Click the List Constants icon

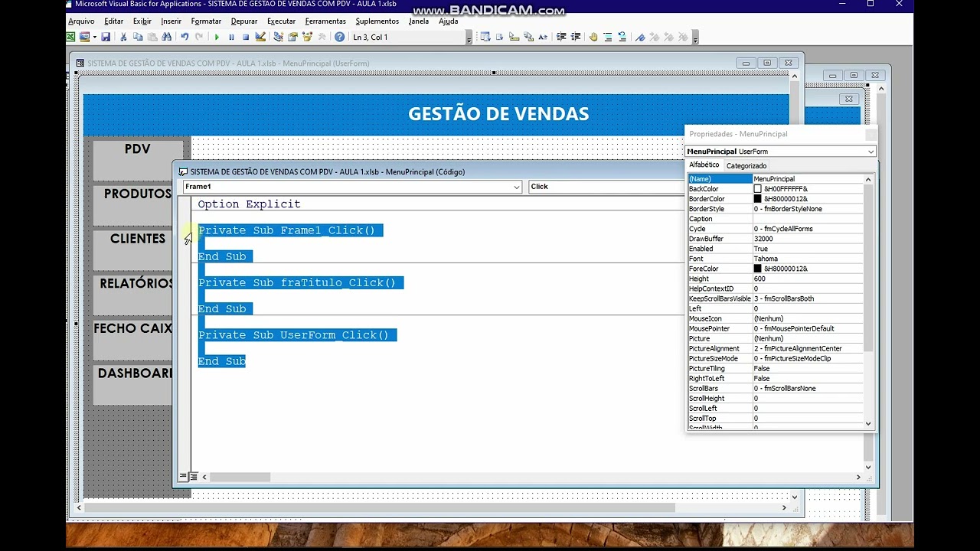tap(499, 37)
